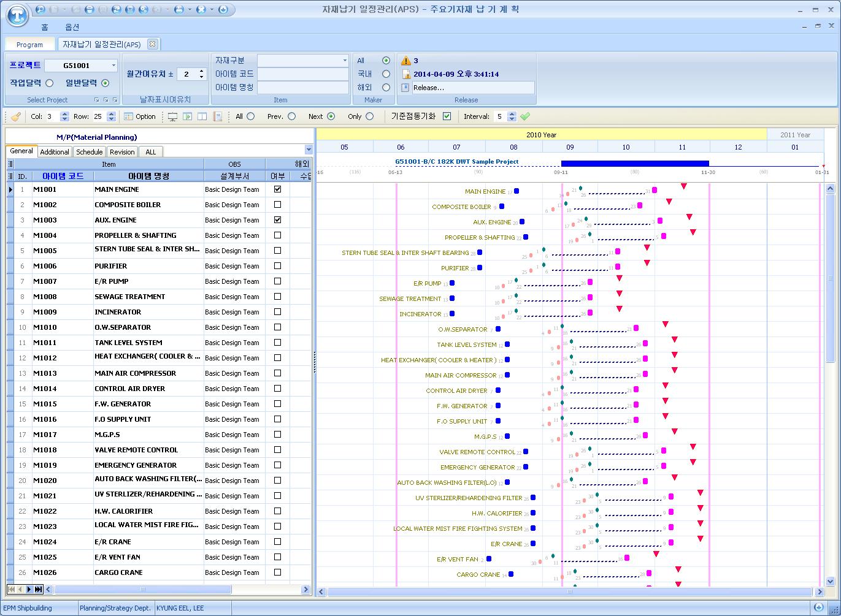Open the round application orb menu
This screenshot has width=841, height=616.
18,14
